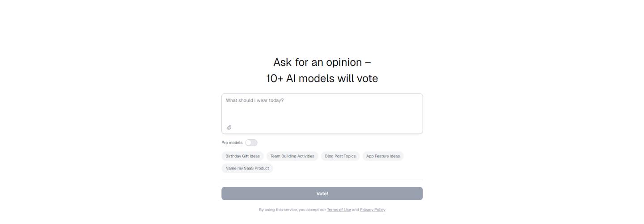
Task: Click the 'Ask for an opinion' heading
Action: click(x=322, y=62)
